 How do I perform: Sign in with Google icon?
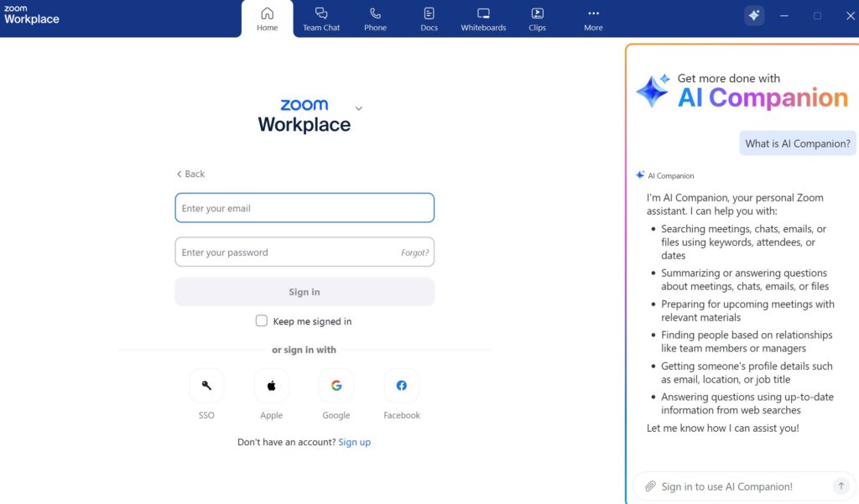pos(336,386)
